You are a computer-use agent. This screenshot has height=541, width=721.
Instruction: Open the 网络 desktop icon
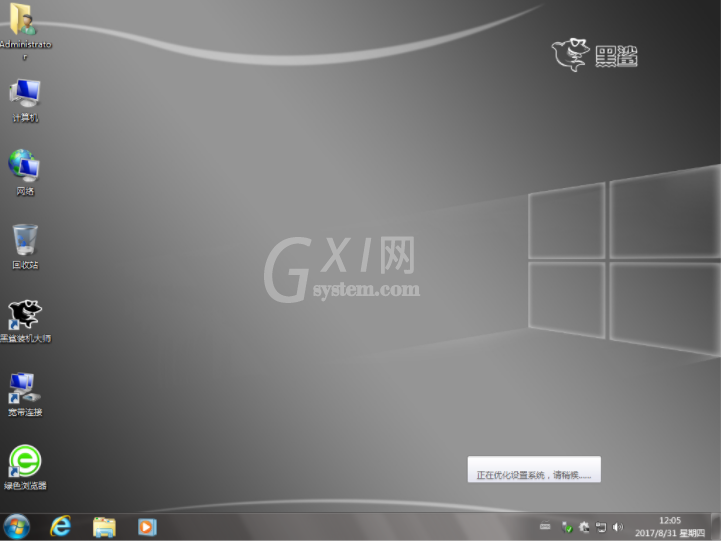click(x=24, y=172)
